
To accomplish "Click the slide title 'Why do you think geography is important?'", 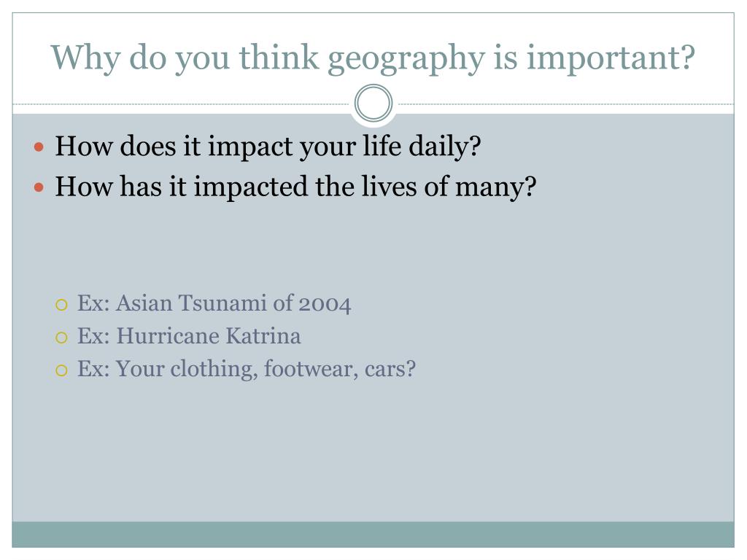I will pyautogui.click(x=373, y=58).
